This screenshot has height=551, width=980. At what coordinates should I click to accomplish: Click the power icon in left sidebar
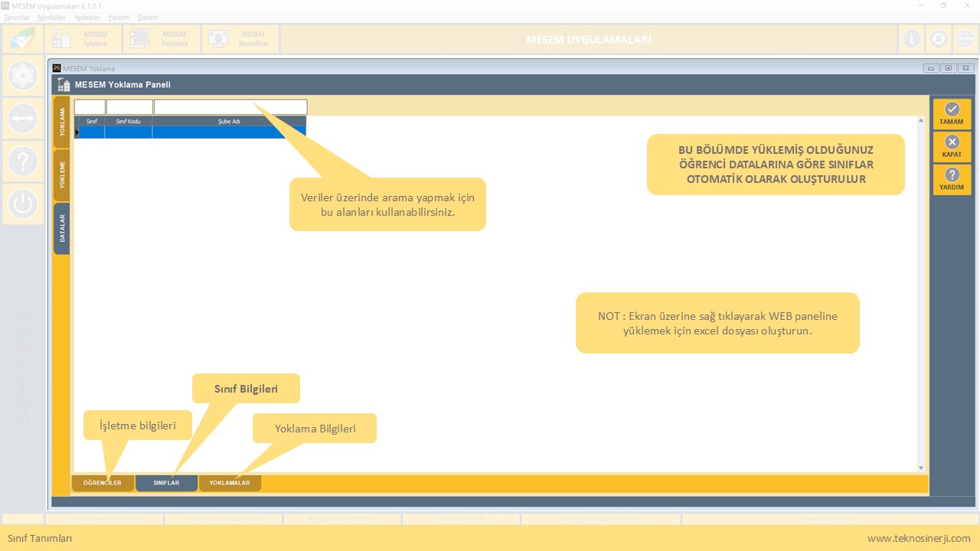click(x=23, y=204)
